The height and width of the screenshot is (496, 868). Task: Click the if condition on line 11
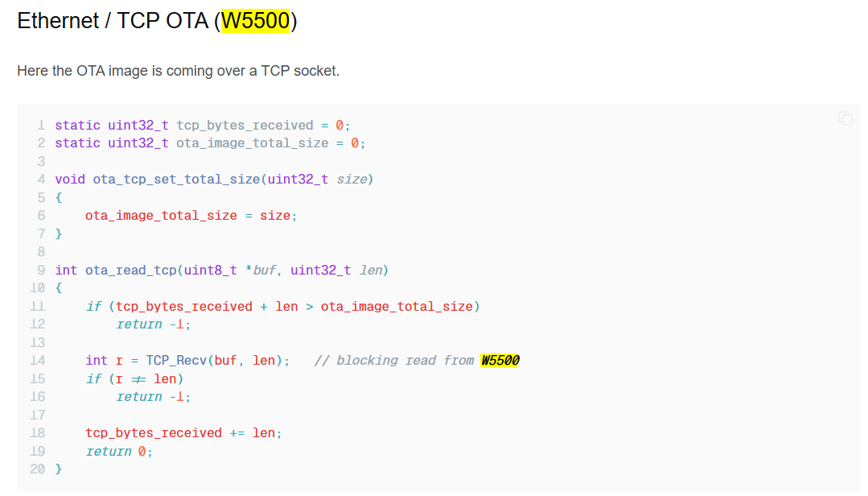(298, 307)
